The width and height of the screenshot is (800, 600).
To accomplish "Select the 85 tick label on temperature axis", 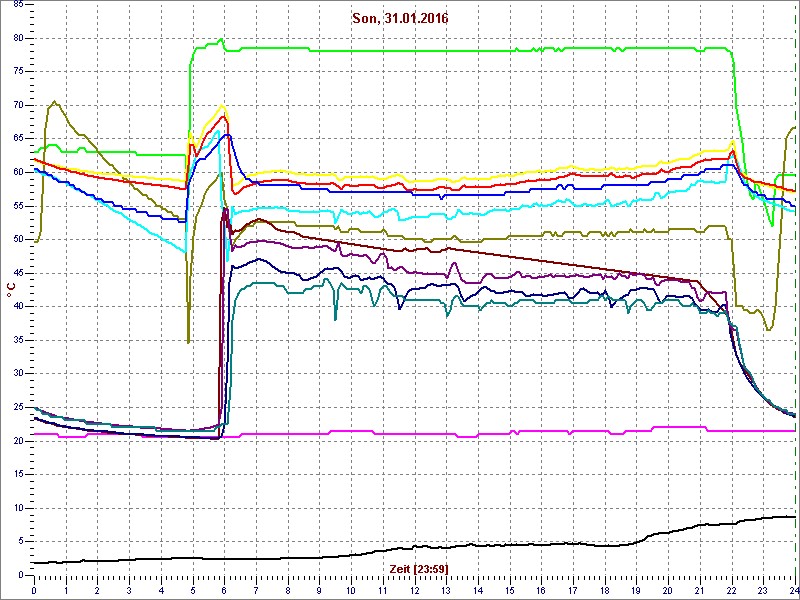I will tap(18, 5).
